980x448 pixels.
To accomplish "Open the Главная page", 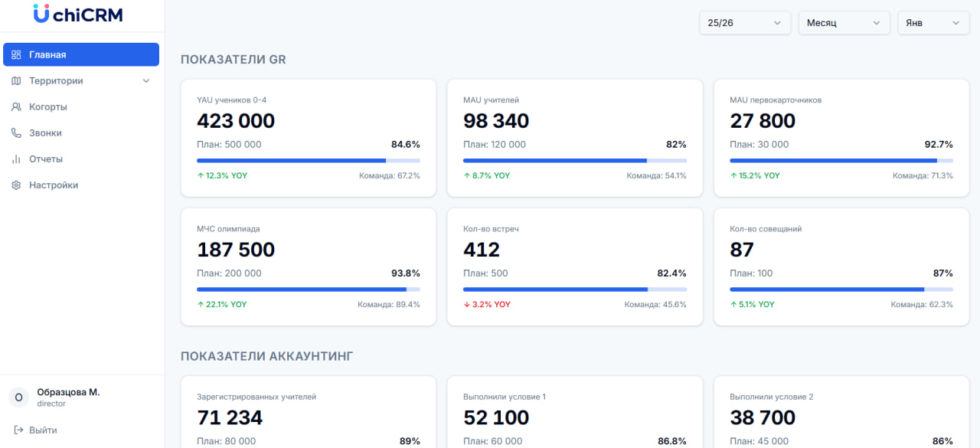I will click(81, 54).
